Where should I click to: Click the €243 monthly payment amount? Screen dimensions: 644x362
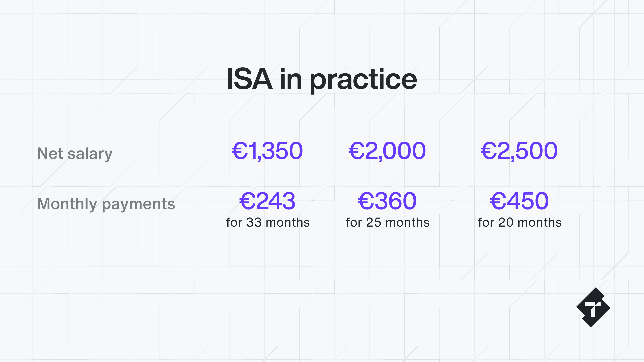(267, 201)
